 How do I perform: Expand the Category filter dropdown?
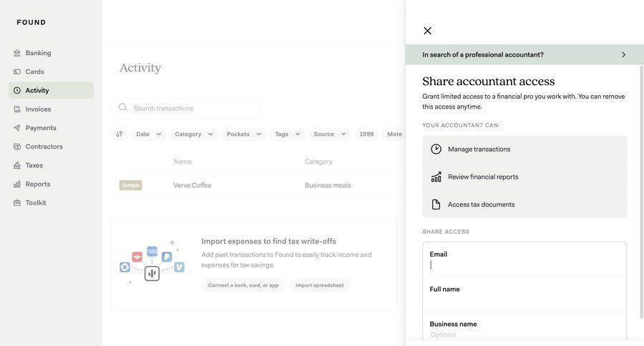pyautogui.click(x=193, y=134)
